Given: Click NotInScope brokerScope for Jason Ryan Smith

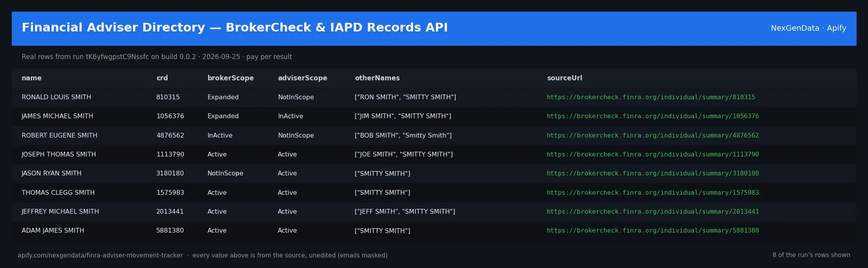Looking at the screenshot, I should click(225, 174).
